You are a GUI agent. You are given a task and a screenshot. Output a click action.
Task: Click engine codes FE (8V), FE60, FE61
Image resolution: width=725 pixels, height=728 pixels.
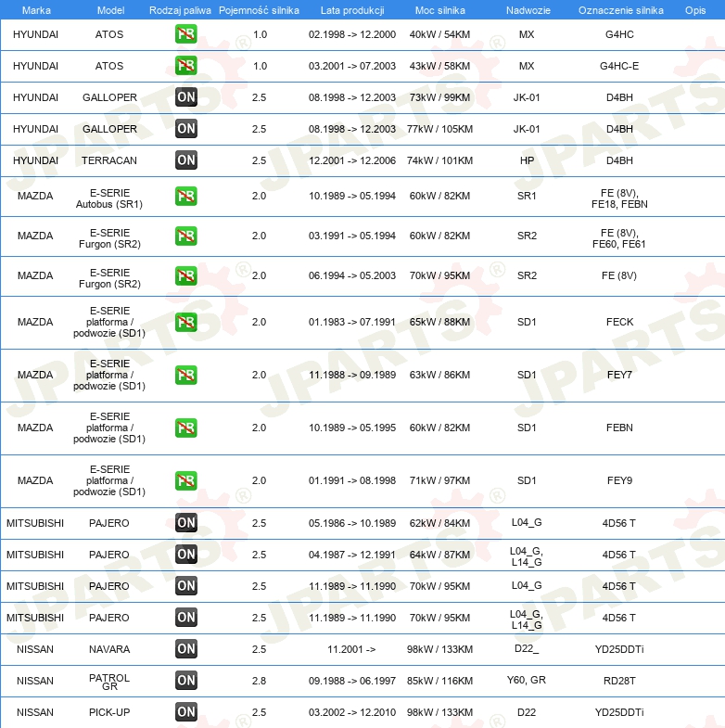[x=619, y=238]
